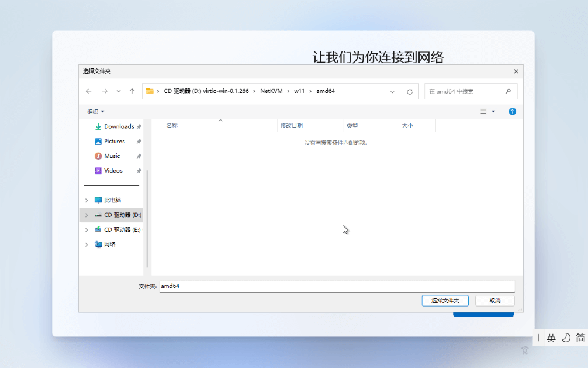Screen dimensions: 588x368
Task: Click the Downloads quick access item
Action: coord(119,126)
